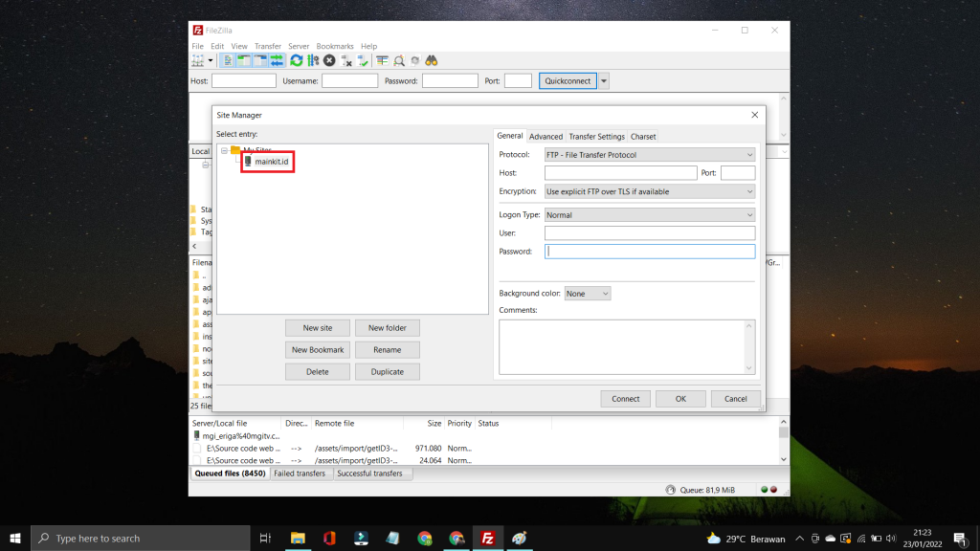Cancel current operation using the X toolbar icon
This screenshot has height=551, width=980.
[x=329, y=59]
